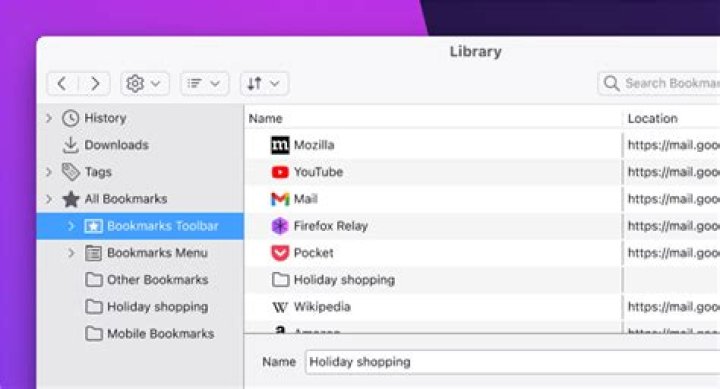Select the Pocket bookmark name

tap(314, 253)
